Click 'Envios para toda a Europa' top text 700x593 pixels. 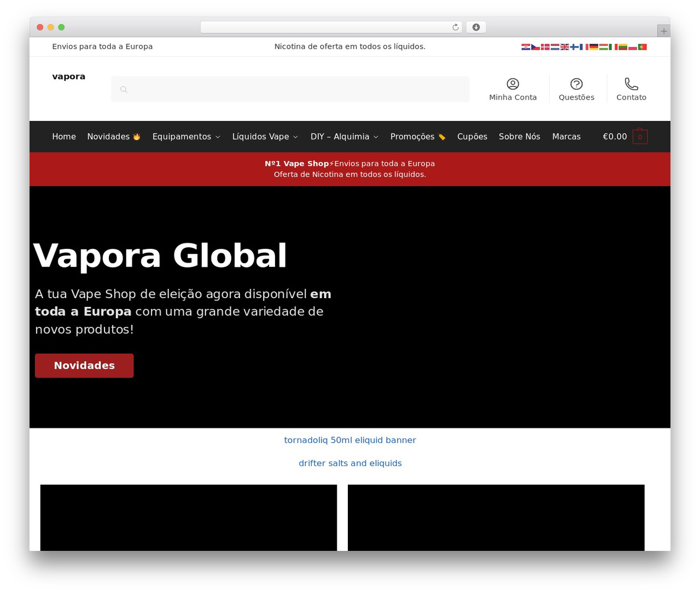tap(102, 46)
